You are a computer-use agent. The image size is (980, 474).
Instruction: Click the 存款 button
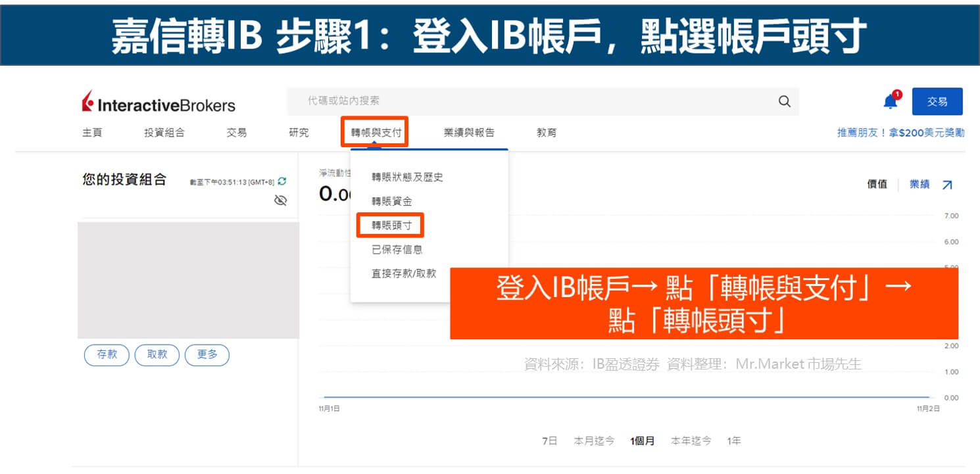point(107,354)
